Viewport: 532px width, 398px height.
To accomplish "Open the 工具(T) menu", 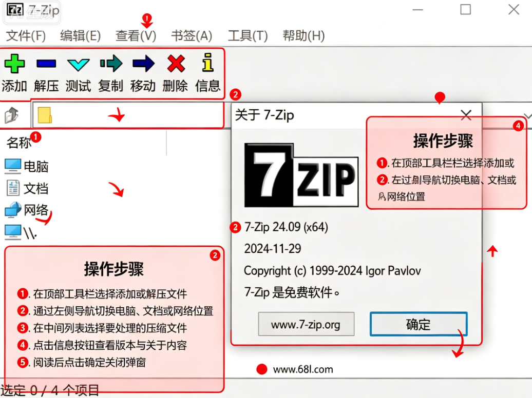I will [x=248, y=35].
